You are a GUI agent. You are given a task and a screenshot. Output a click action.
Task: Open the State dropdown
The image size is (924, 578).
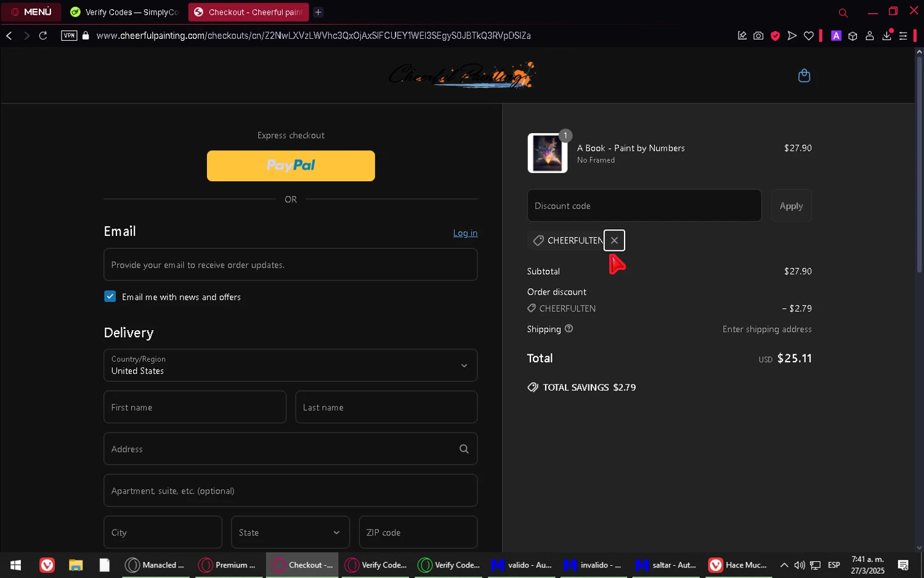[x=290, y=532]
